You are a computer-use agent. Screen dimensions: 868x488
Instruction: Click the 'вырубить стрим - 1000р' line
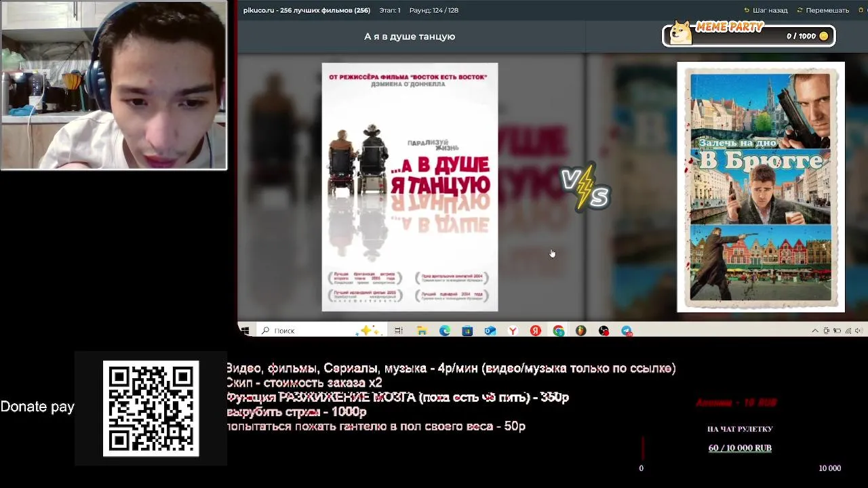click(296, 411)
